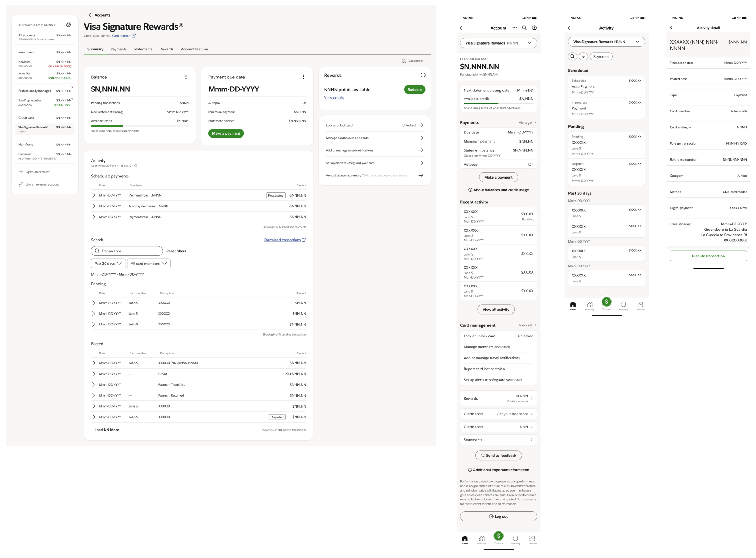Switch to the Statements tab
The image size is (756, 558).
143,49
